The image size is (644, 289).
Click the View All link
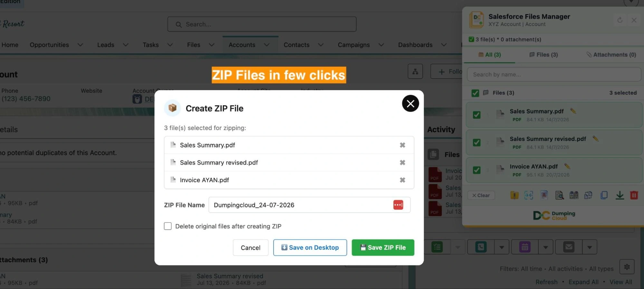pos(621,282)
